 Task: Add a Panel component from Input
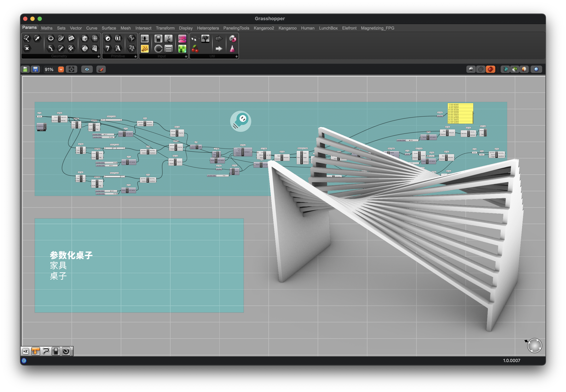145,49
